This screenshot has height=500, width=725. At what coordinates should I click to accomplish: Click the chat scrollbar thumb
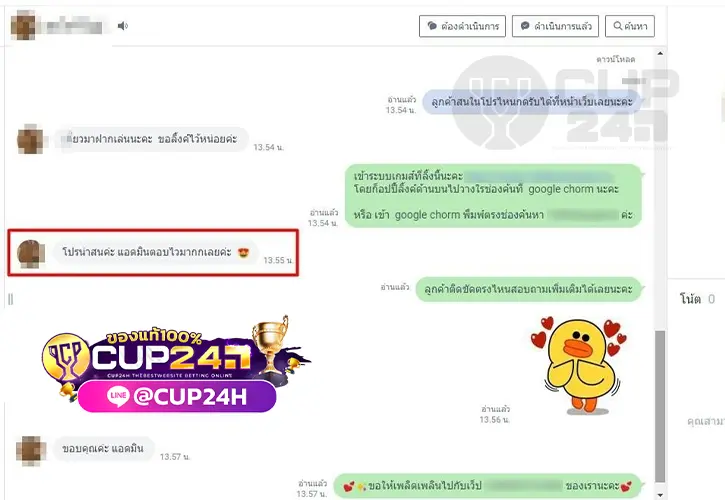660,407
